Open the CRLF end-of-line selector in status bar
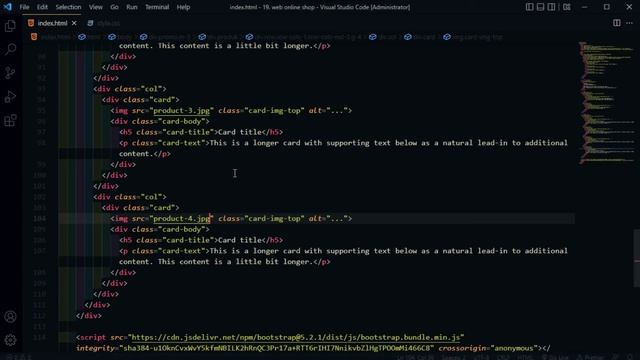This screenshot has width=640, height=360. (504, 358)
